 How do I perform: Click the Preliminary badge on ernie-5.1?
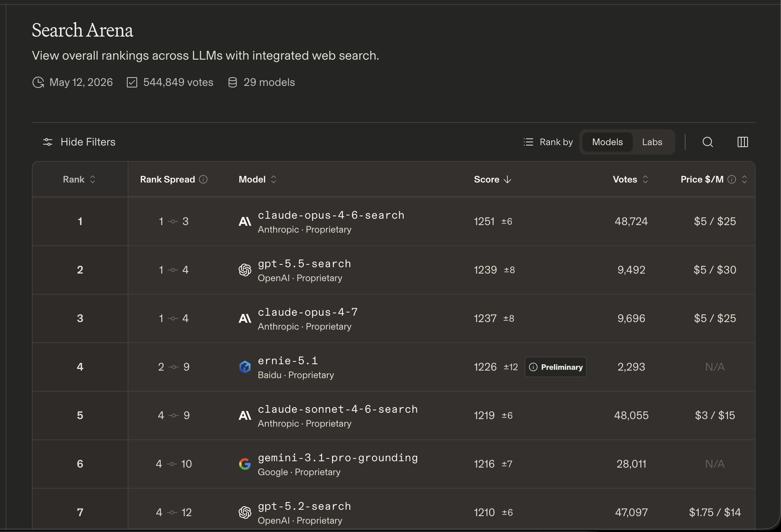click(556, 367)
